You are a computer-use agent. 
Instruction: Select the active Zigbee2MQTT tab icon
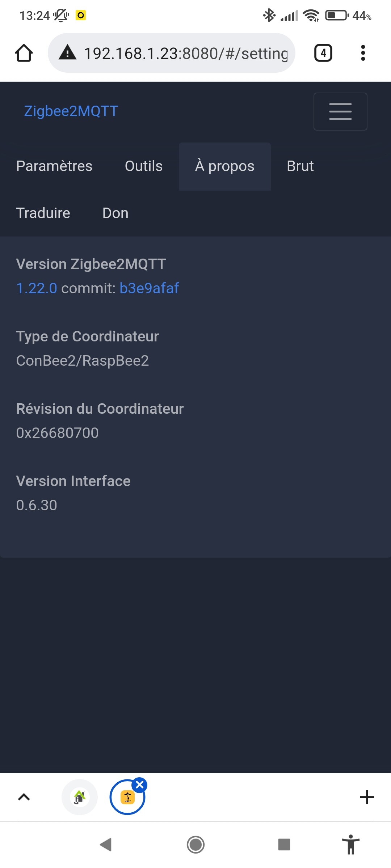tap(127, 797)
